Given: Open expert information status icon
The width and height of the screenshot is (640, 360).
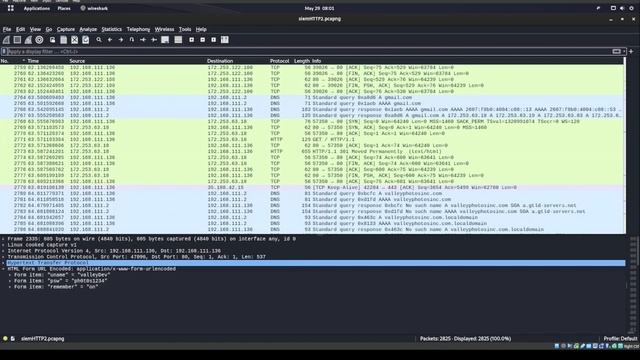Looking at the screenshot, I should 5,338.
